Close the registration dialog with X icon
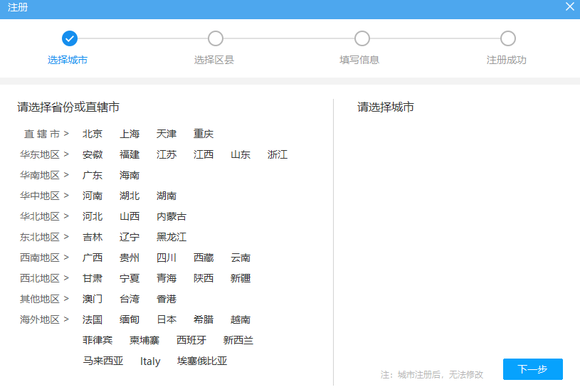580x392 pixels. tap(569, 6)
